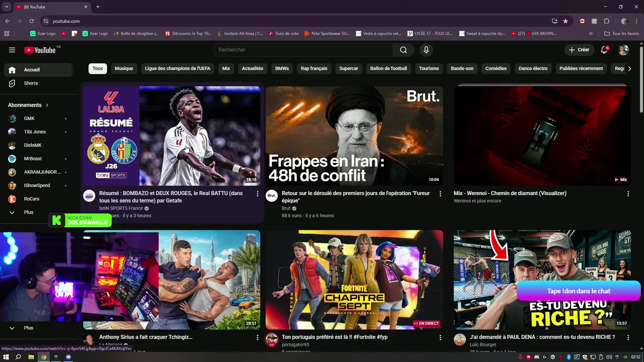This screenshot has width=644, height=362.
Task: Open the Suivi de colis bookmark
Action: (x=284, y=34)
